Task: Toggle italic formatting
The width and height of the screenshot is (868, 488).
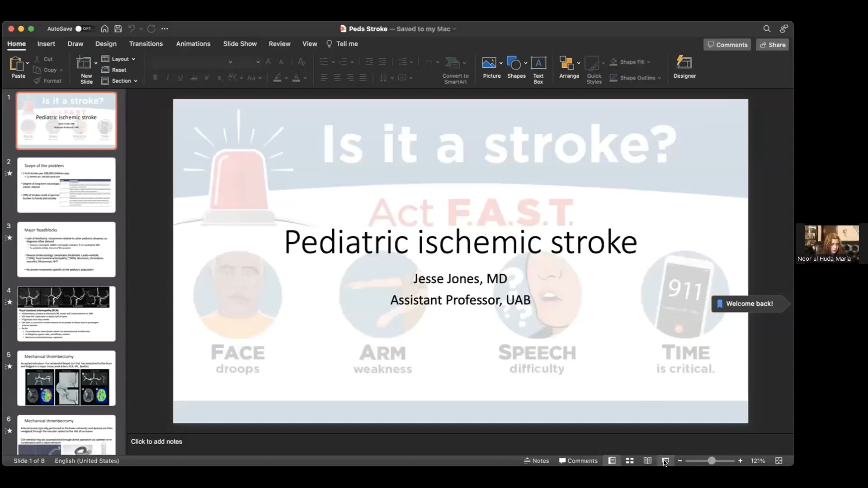Action: tap(167, 77)
